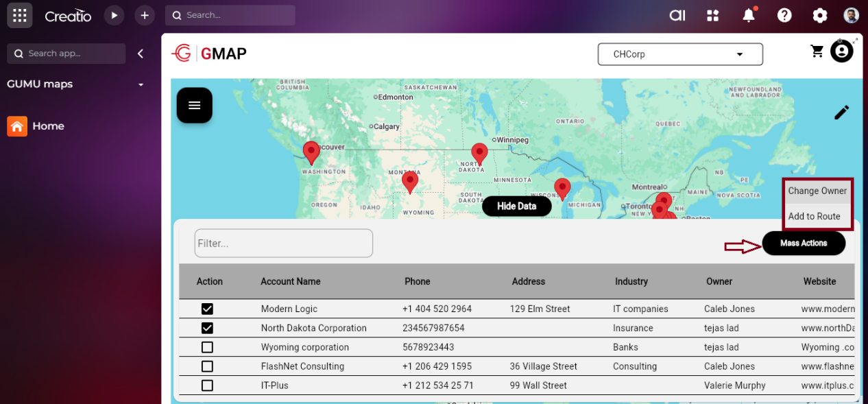Screen dimensions: 868x404
Task: Open the Creatio AI assistant icon
Action: click(677, 15)
